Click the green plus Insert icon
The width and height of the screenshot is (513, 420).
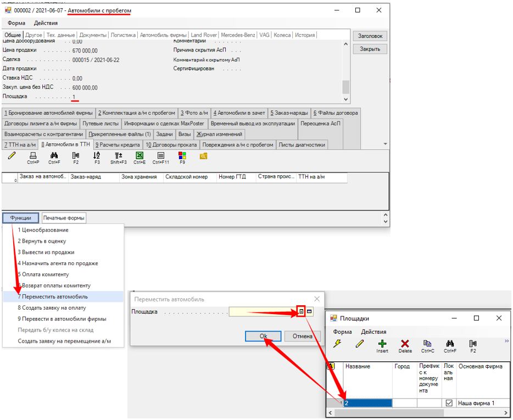[382, 344]
